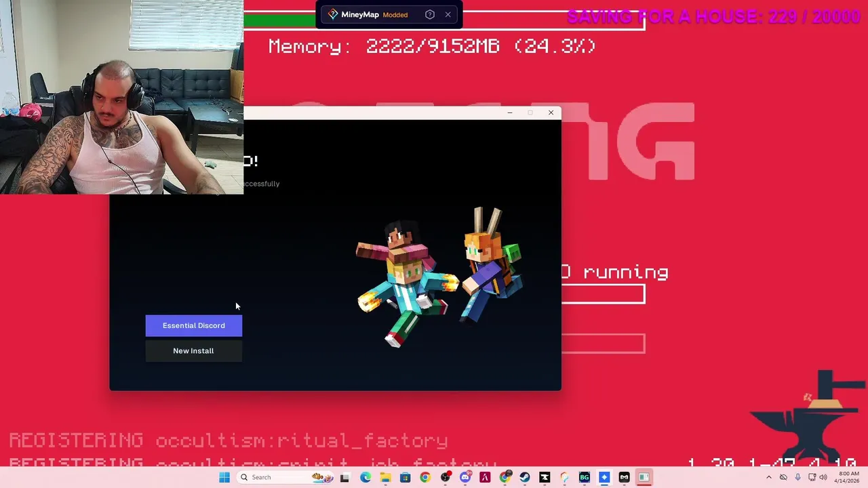Open the red A application in taskbar
This screenshot has width=868, height=488.
485,477
